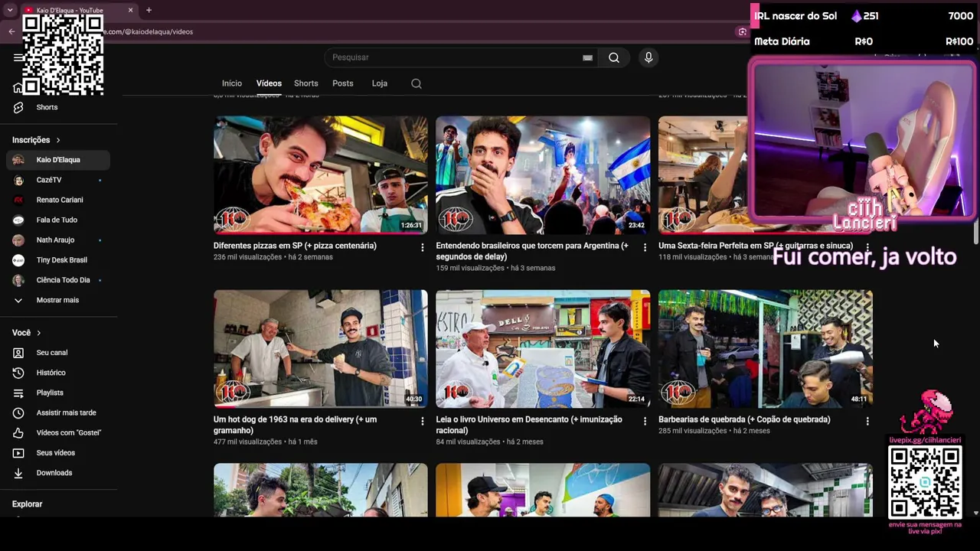Open options menu for Entendendo brasileiros video
This screenshot has width=980, height=551.
[645, 247]
